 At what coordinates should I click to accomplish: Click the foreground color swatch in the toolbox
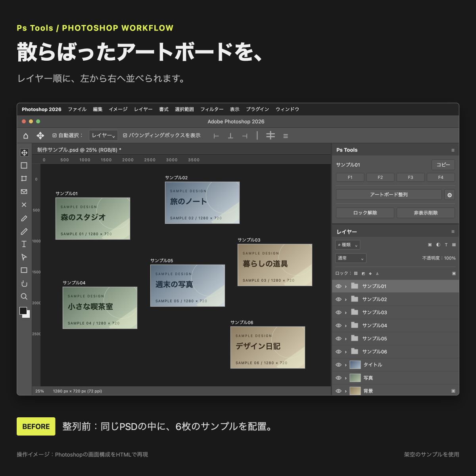click(x=23, y=311)
